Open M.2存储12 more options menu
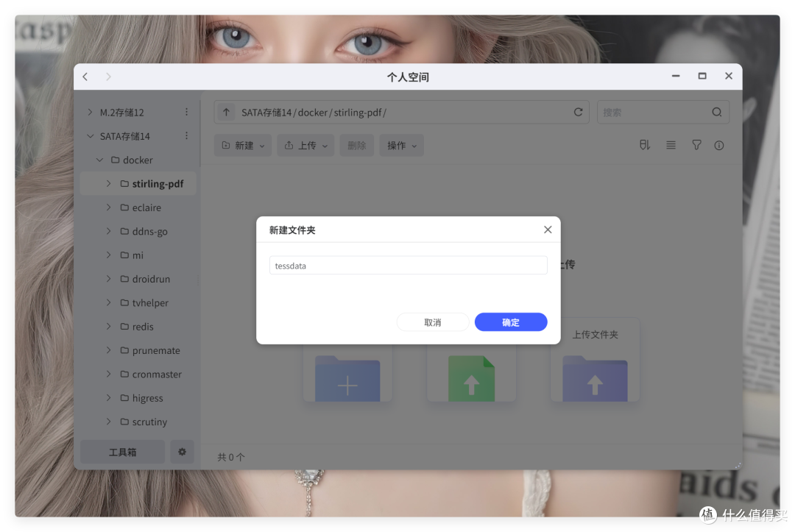 click(x=186, y=112)
